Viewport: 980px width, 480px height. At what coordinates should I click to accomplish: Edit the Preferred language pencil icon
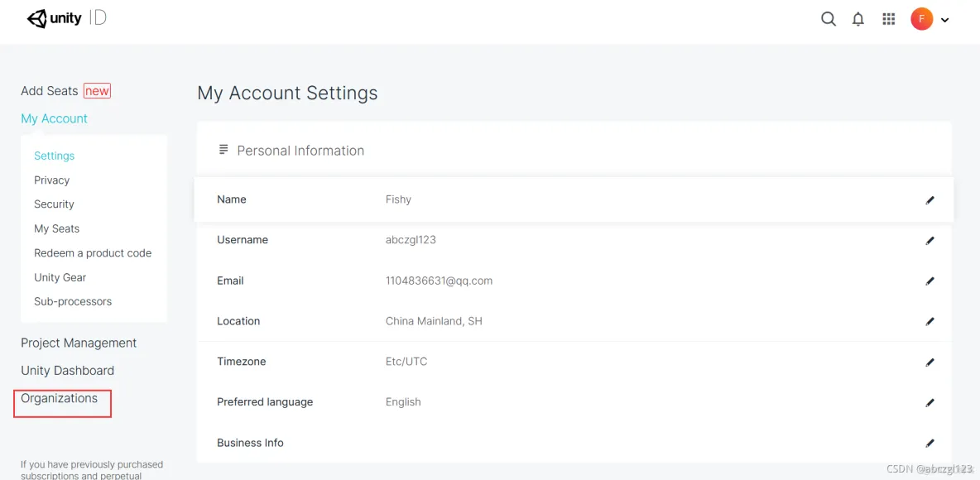click(930, 402)
